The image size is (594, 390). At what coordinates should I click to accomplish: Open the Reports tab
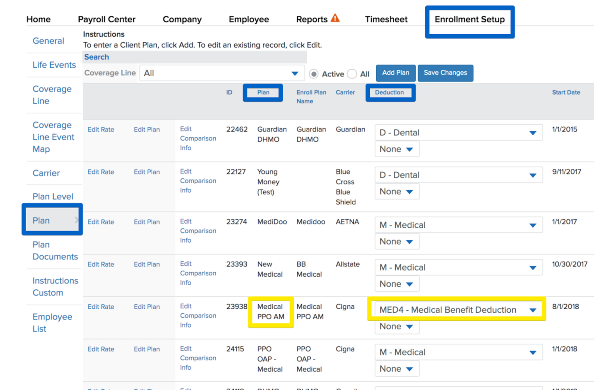(312, 19)
